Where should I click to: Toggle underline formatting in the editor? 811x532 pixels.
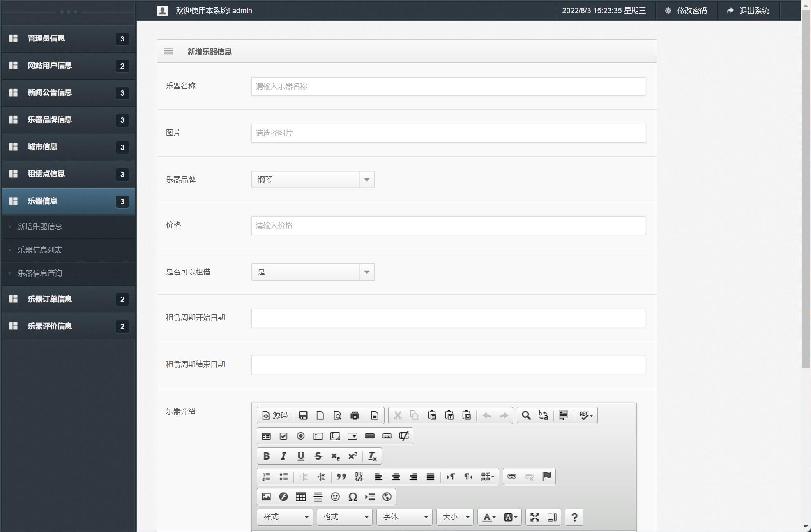click(x=301, y=456)
